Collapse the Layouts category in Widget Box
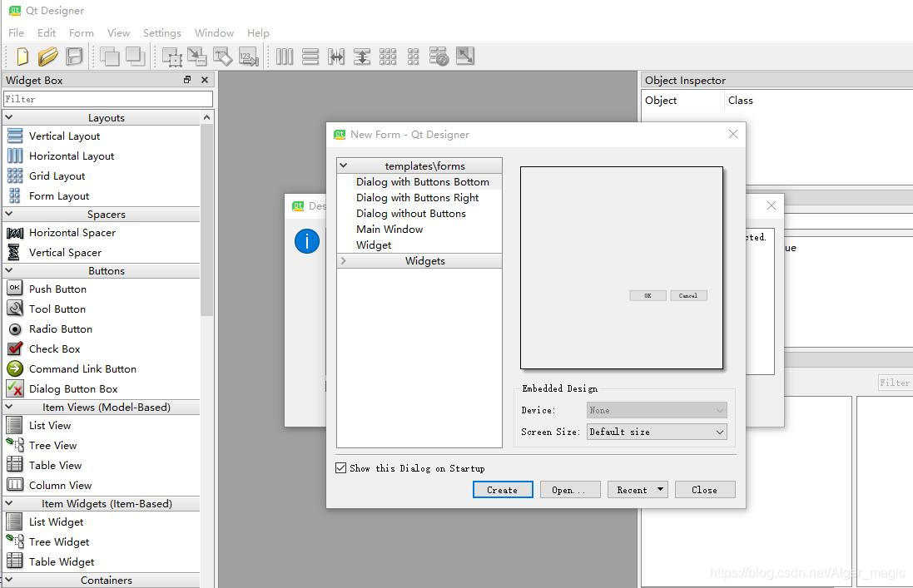Viewport: 913px width, 588px height. 8,117
